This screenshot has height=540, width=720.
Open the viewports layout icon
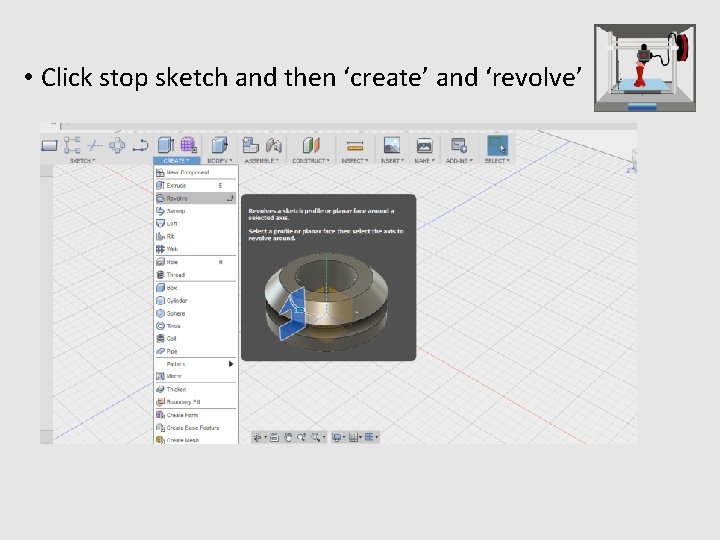coord(371,438)
